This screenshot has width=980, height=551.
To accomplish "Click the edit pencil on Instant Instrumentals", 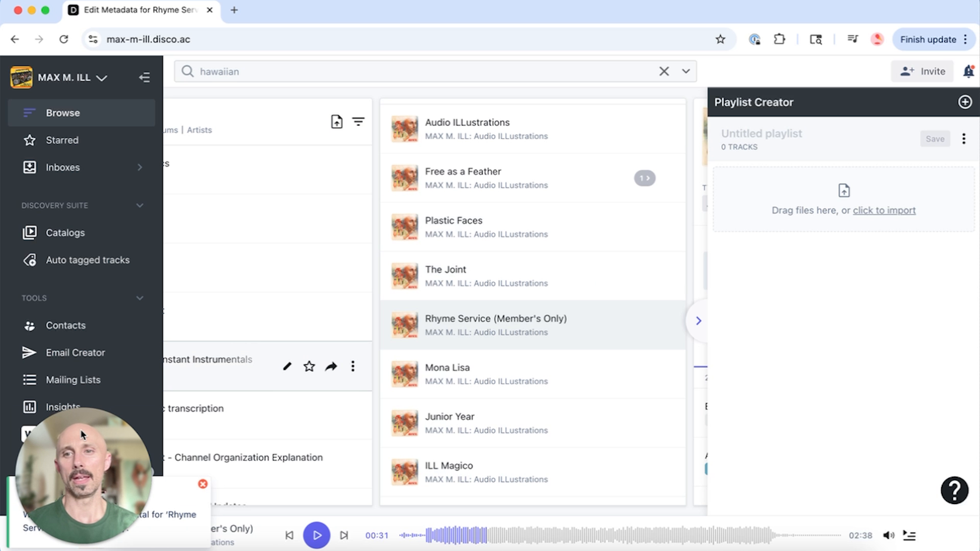I will click(x=287, y=366).
